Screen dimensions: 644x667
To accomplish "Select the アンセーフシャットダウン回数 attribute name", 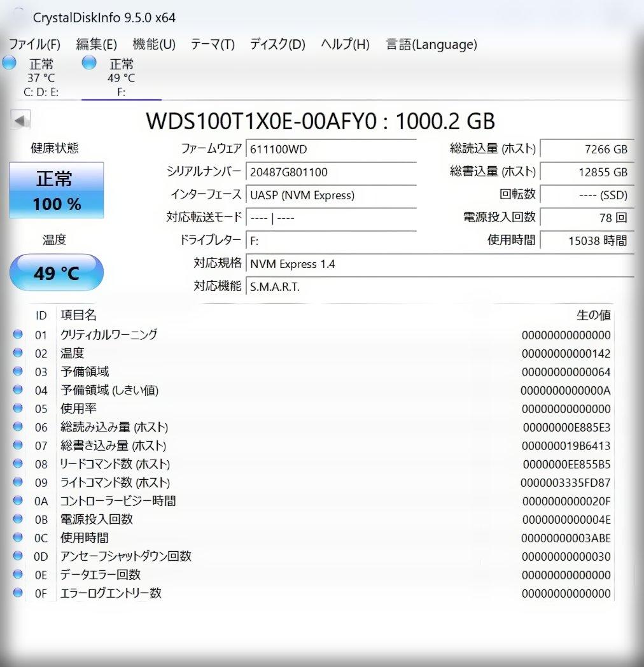I will click(126, 556).
